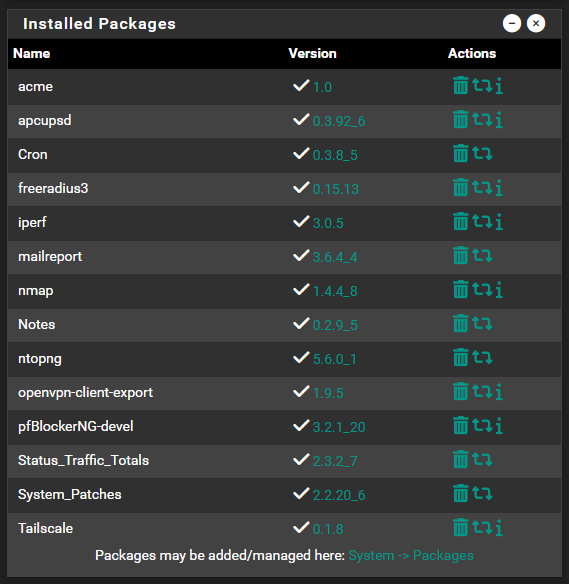
Task: Click Status_Traffic_Totals version 2.3.2_7
Action: click(x=335, y=461)
